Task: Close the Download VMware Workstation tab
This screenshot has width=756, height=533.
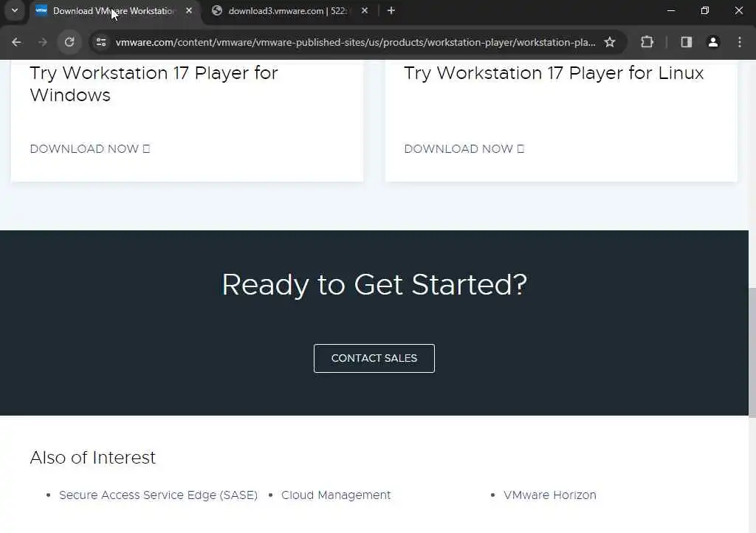Action: coord(189,10)
